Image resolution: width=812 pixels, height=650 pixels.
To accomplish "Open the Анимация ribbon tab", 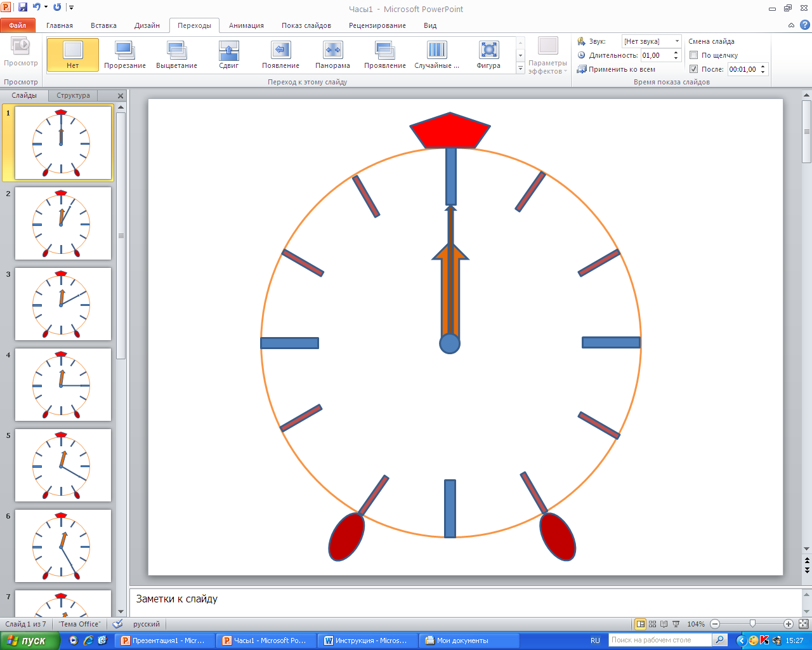I will click(x=246, y=25).
